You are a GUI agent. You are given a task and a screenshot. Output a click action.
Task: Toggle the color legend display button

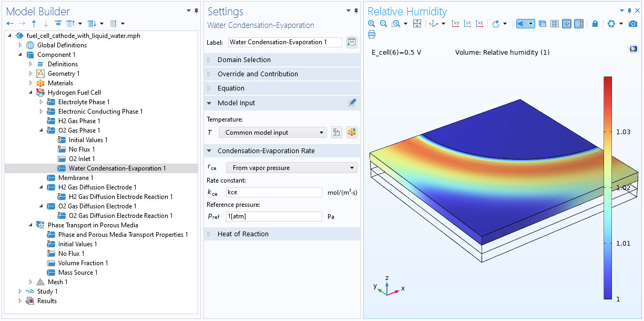[x=579, y=24]
